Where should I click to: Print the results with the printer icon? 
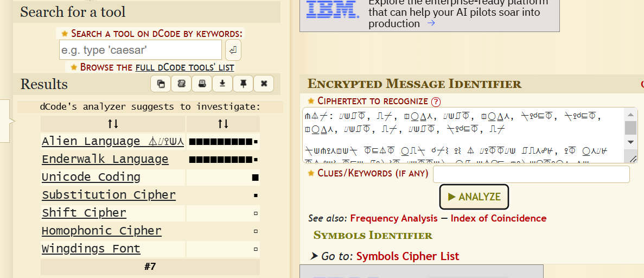[x=202, y=84]
